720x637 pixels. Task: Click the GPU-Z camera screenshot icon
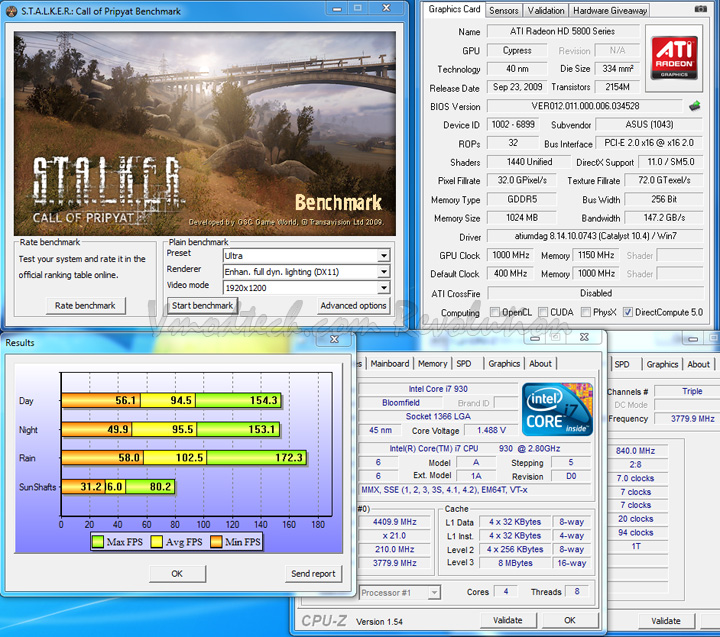(x=700, y=9)
